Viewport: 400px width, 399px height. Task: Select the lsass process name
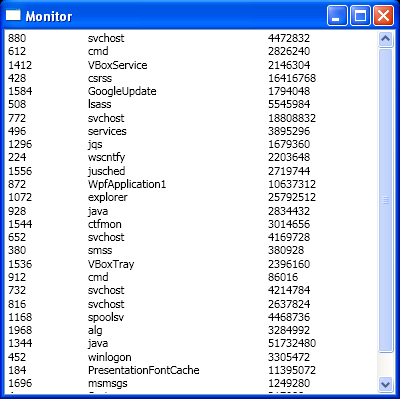coord(99,104)
